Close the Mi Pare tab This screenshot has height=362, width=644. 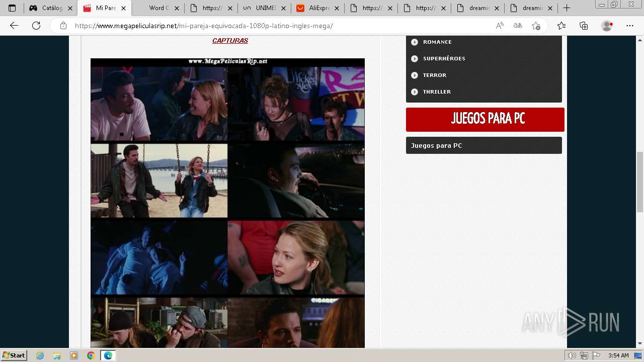tap(123, 8)
